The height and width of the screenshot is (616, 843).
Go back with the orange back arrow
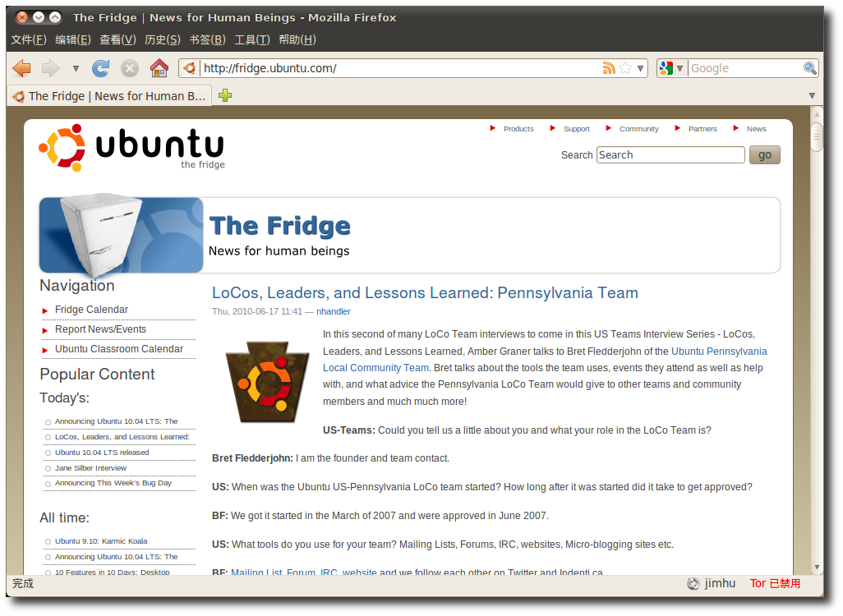[21, 68]
